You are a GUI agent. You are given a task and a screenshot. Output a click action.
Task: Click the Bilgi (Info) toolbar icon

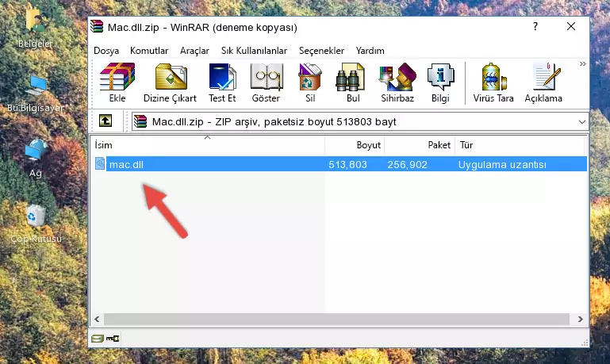440,77
